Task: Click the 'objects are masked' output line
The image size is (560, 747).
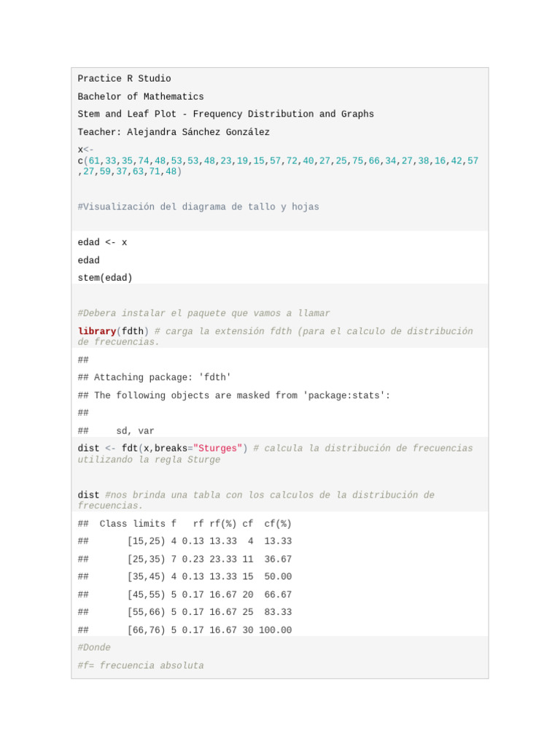Action: [x=233, y=395]
